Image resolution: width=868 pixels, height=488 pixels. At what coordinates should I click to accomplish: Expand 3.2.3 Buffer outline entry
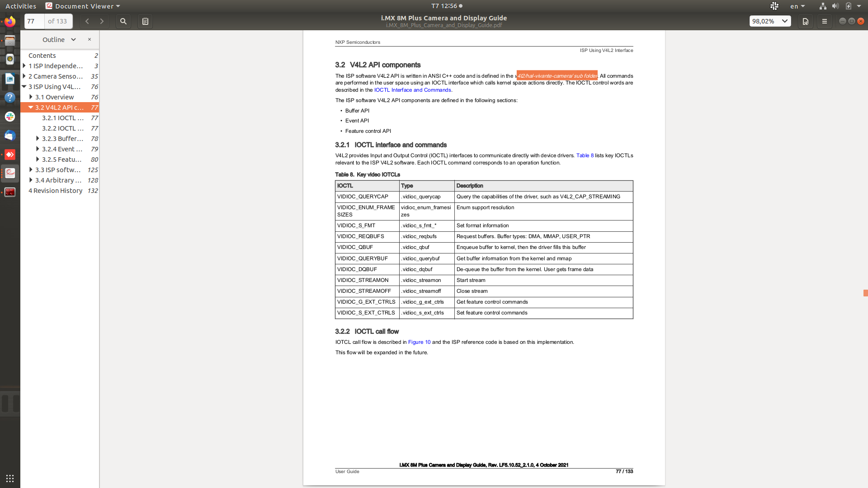pyautogui.click(x=38, y=139)
